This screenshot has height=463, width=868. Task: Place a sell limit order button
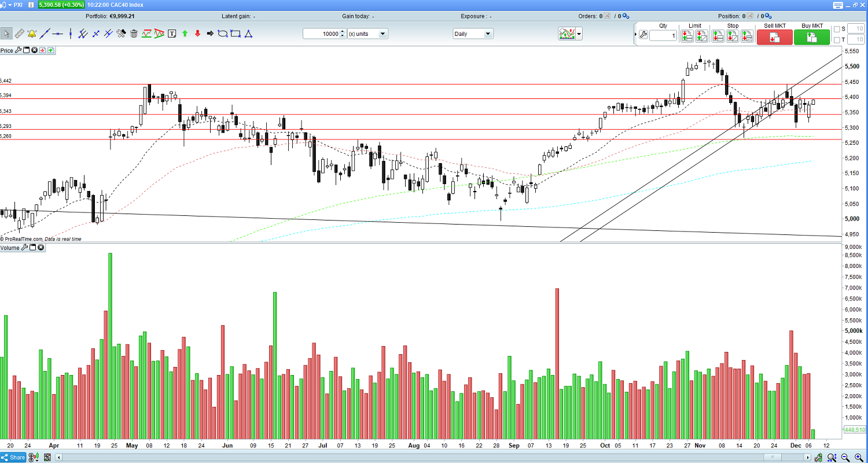701,36
